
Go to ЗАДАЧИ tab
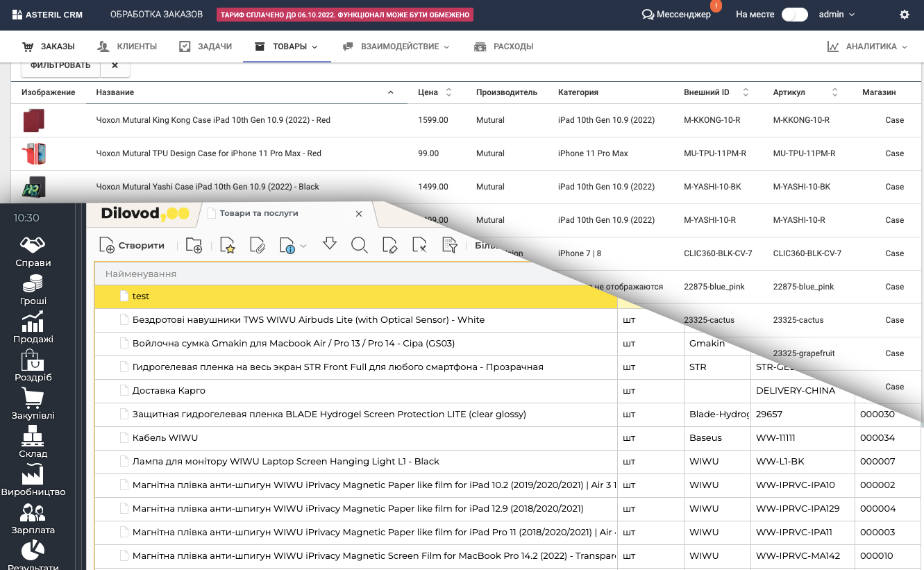tap(205, 47)
